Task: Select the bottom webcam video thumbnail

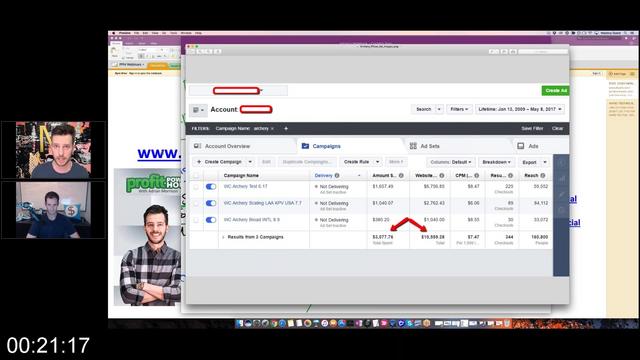Action: point(53,210)
